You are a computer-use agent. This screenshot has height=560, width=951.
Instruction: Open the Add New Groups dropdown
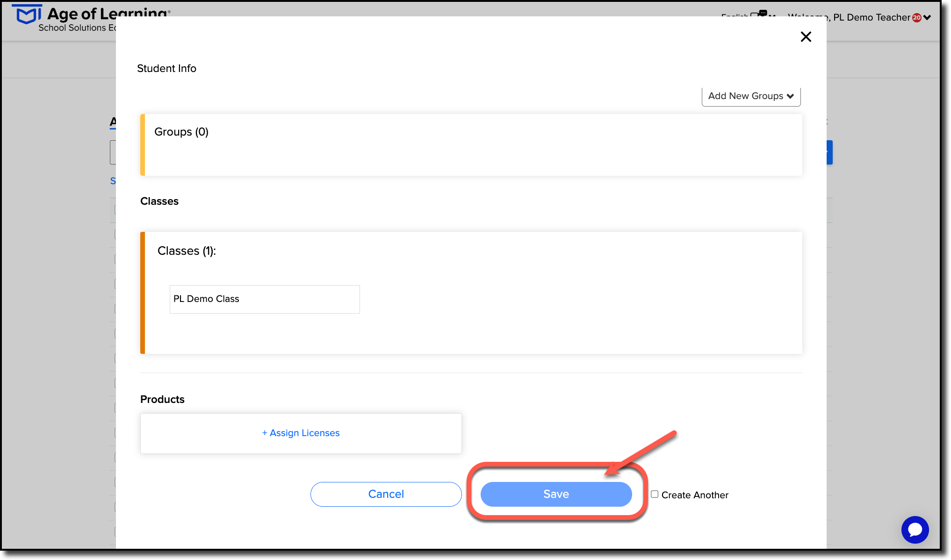pyautogui.click(x=751, y=96)
